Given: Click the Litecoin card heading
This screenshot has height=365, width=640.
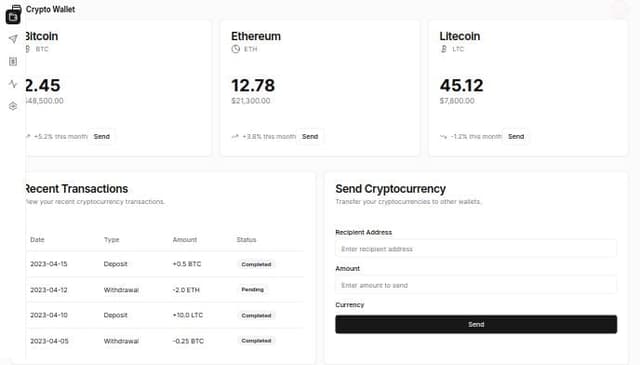Looking at the screenshot, I should (x=460, y=36).
